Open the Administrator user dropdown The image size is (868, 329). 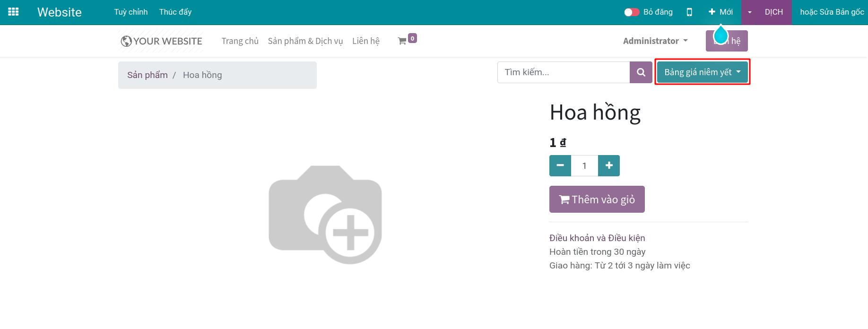655,41
